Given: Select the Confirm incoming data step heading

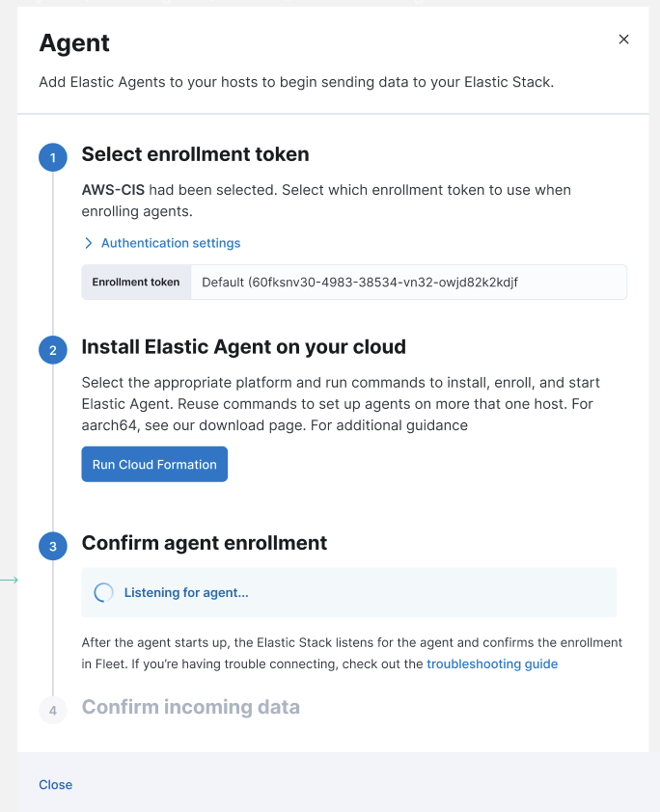Looking at the screenshot, I should (x=190, y=707).
